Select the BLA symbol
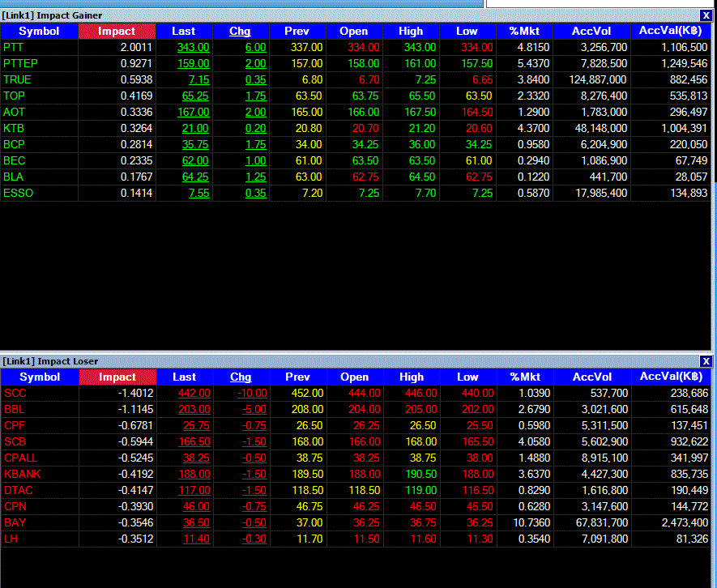Screen dimensions: 717x588 pos(13,177)
